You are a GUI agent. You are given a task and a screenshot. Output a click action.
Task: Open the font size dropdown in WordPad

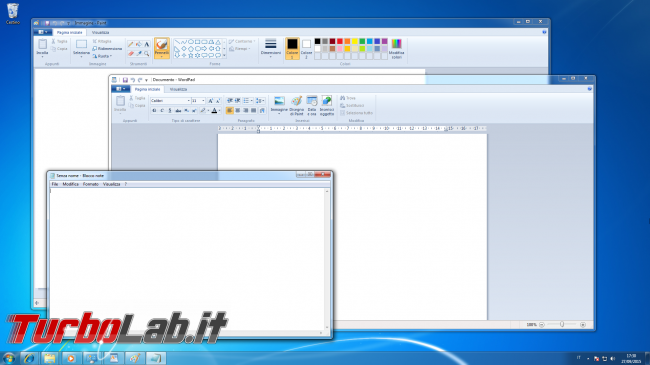(x=203, y=101)
